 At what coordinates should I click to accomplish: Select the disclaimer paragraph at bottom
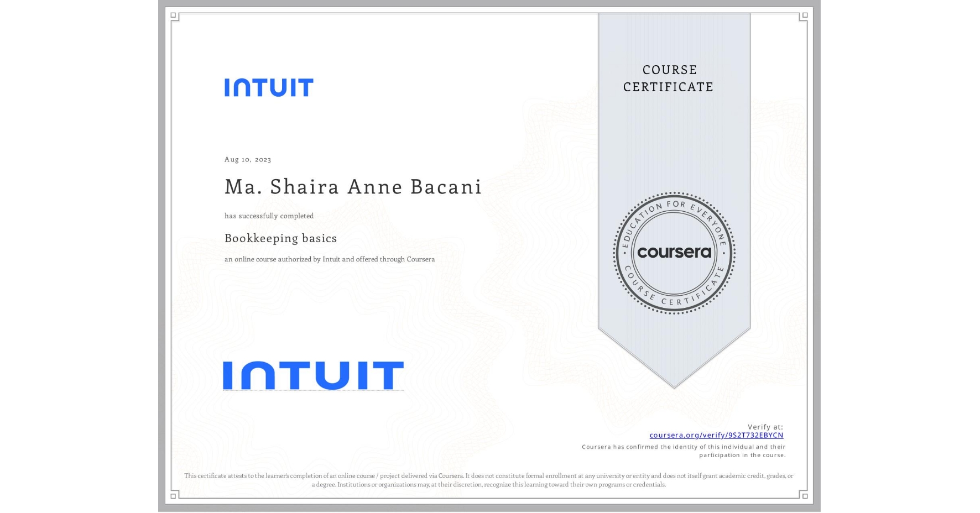pyautogui.click(x=489, y=479)
